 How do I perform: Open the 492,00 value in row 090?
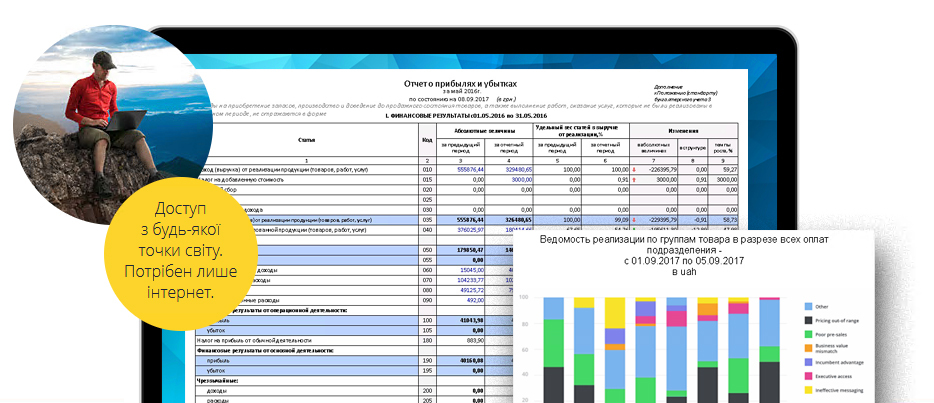474,299
